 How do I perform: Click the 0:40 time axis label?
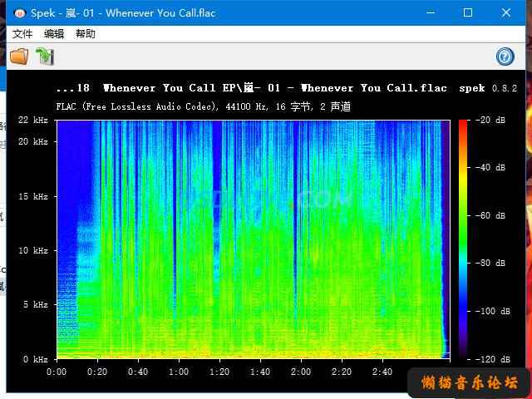click(138, 372)
